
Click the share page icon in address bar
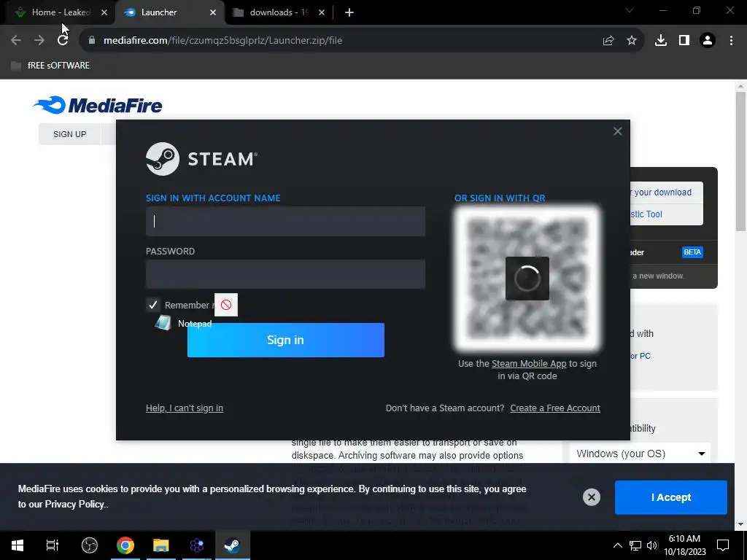(608, 41)
